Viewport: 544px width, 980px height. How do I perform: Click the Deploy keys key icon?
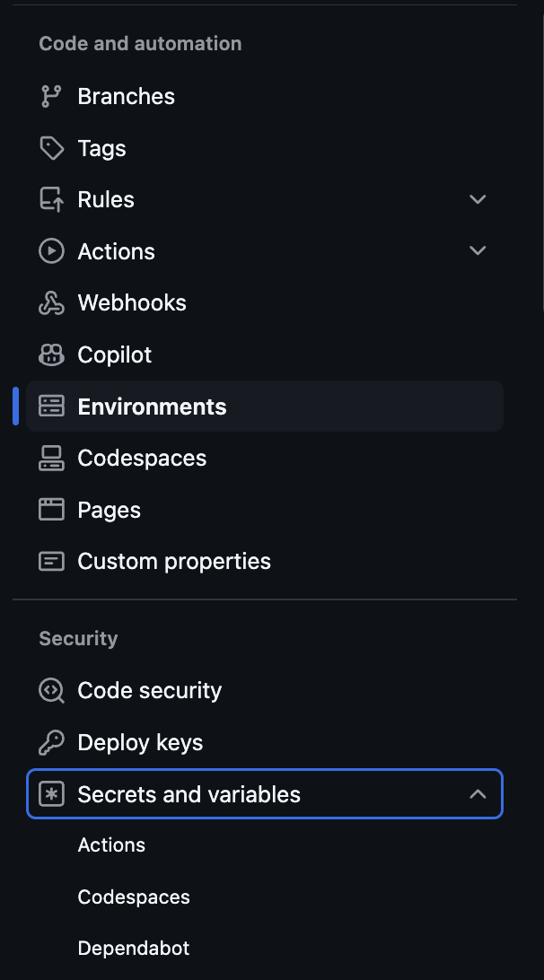(x=51, y=742)
